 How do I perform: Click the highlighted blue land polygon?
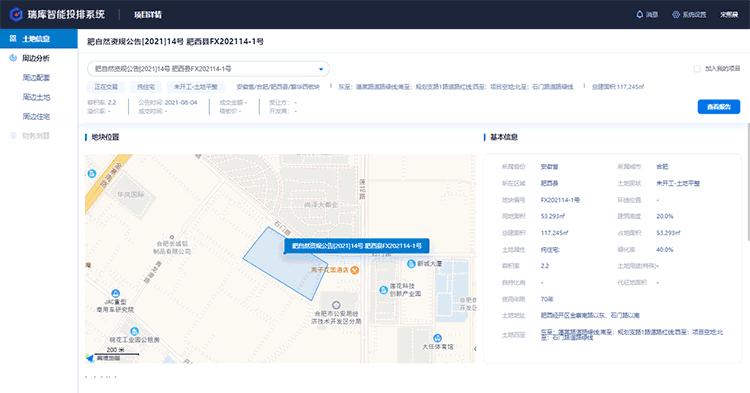pyautogui.click(x=285, y=264)
